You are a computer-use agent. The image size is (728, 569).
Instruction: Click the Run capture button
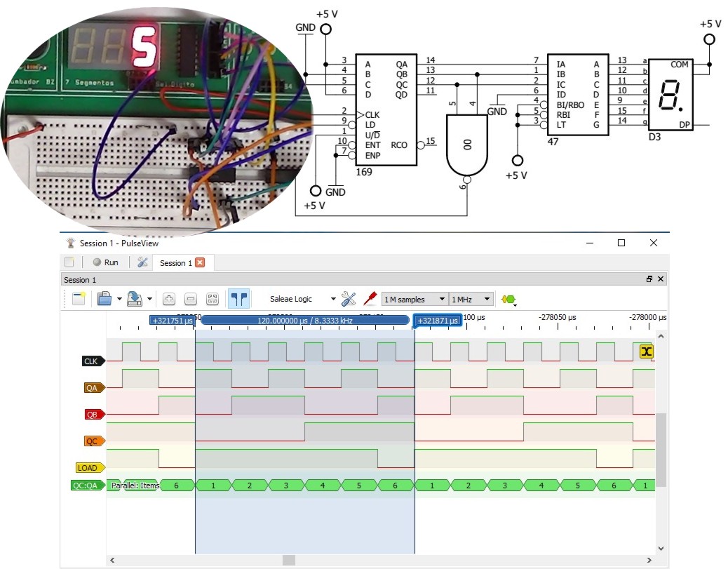click(105, 262)
